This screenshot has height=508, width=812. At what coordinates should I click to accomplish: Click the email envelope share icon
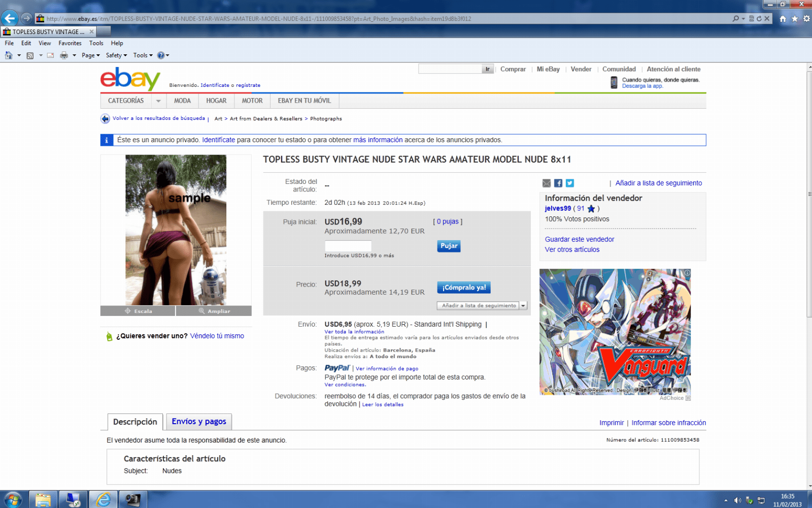pos(547,183)
